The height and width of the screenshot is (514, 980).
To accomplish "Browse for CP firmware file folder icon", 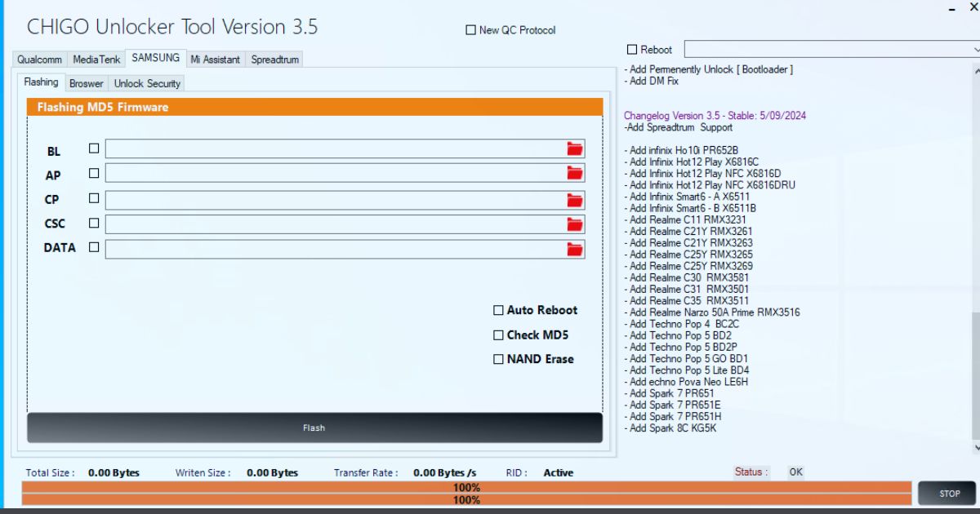I will pos(575,200).
